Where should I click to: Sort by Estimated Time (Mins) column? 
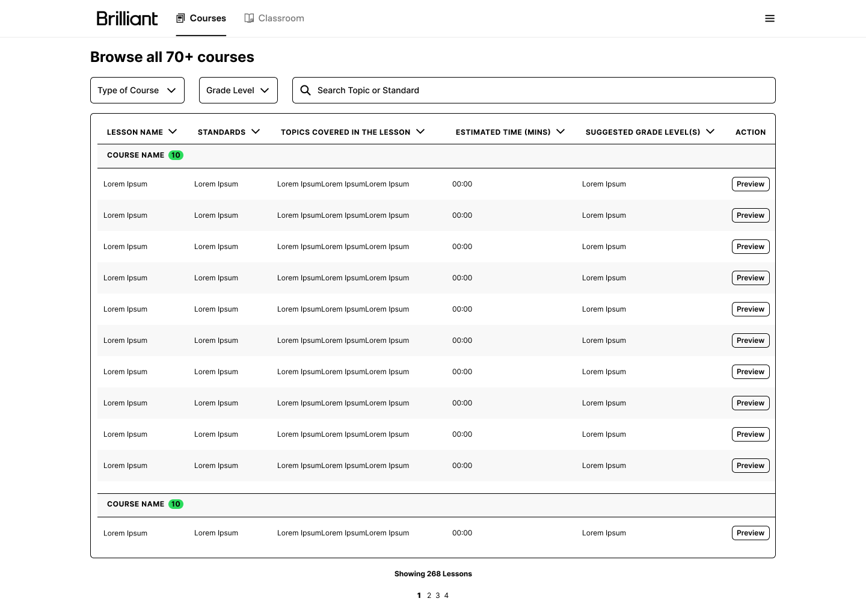pos(510,132)
